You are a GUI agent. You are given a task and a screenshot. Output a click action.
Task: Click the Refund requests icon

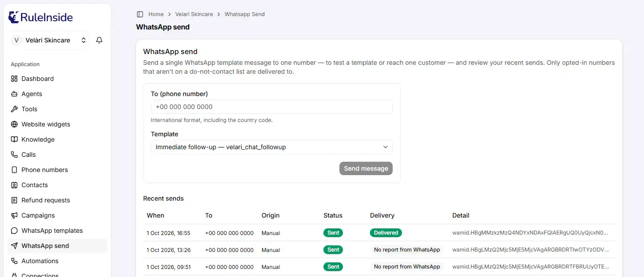[14, 200]
